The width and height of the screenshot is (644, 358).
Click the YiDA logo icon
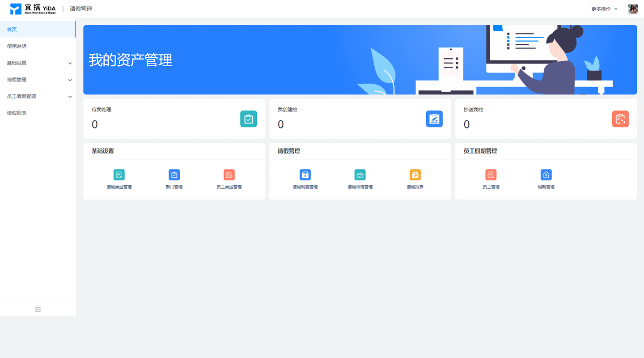tap(16, 9)
